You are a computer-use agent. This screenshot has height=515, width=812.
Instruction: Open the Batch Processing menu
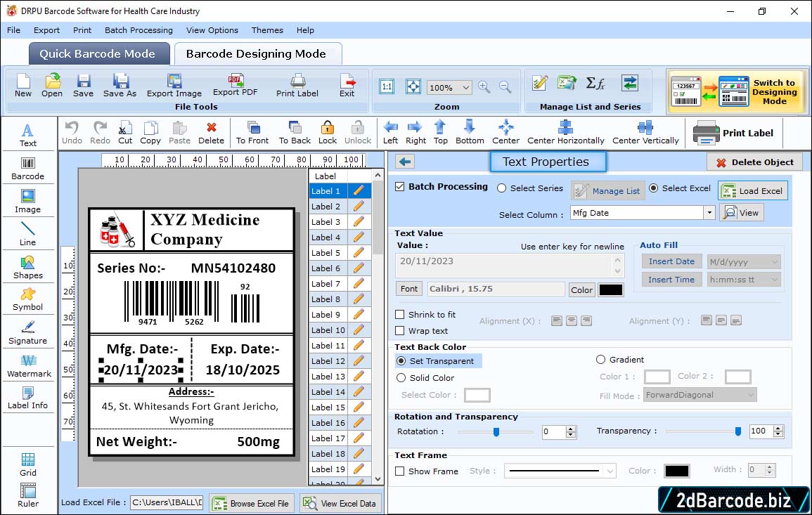click(138, 30)
